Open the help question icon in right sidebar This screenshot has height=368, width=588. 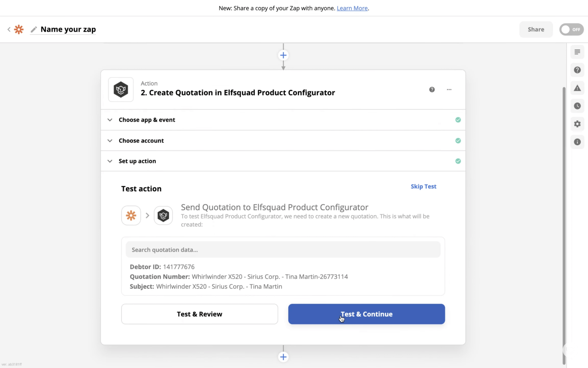(577, 70)
